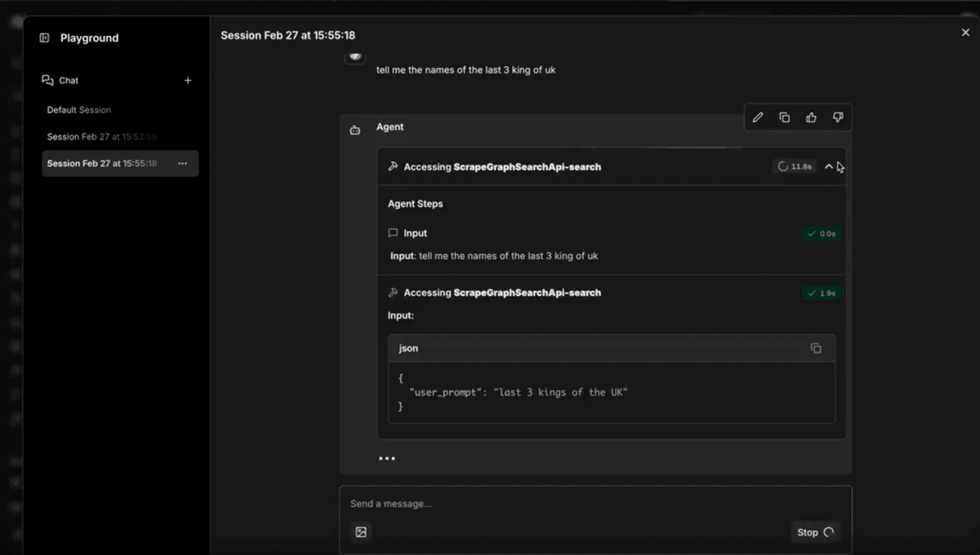Toggle the Input step completion badge
This screenshot has height=555, width=980.
click(822, 233)
